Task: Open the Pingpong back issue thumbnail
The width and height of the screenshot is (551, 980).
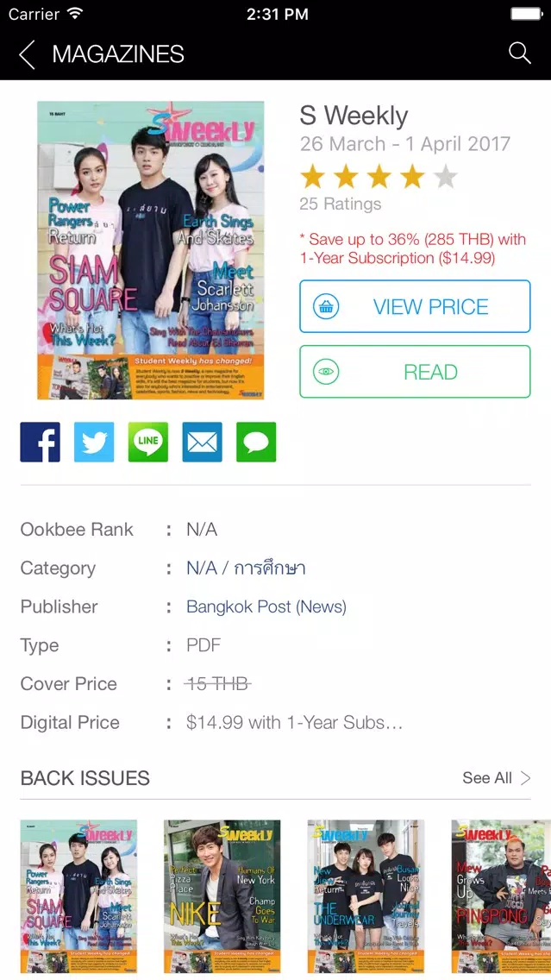Action: pyautogui.click(x=501, y=896)
